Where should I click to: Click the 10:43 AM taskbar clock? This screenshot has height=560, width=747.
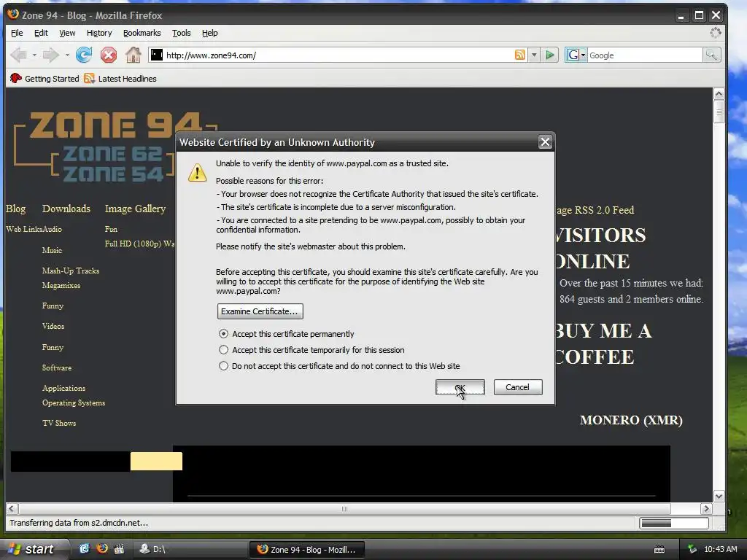(720, 549)
